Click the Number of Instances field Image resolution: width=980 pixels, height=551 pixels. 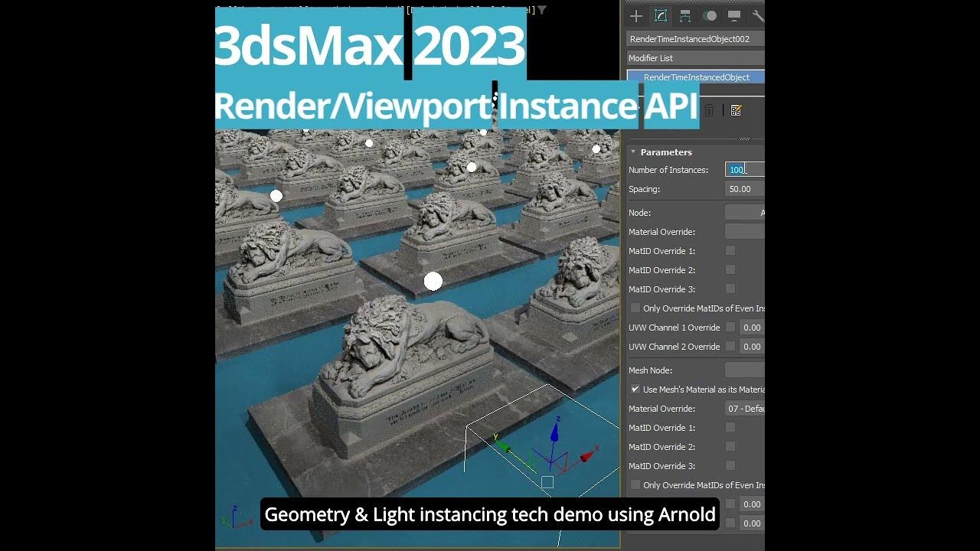tap(745, 170)
